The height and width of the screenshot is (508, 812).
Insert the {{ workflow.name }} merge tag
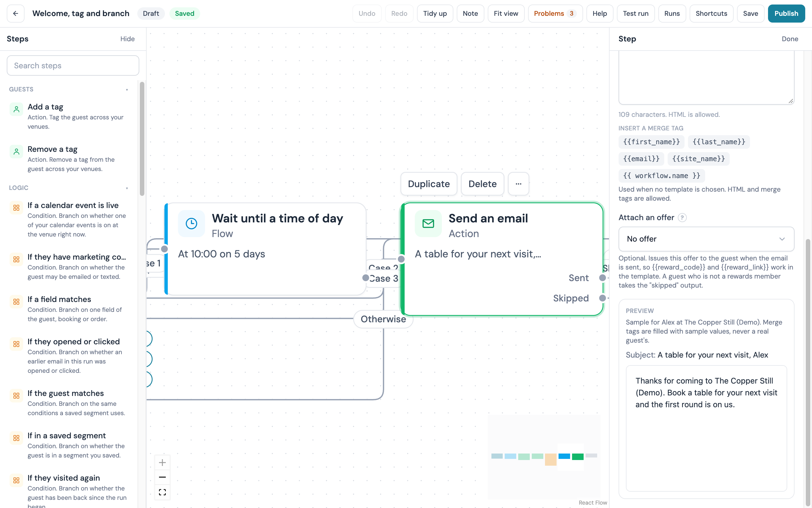click(x=662, y=176)
